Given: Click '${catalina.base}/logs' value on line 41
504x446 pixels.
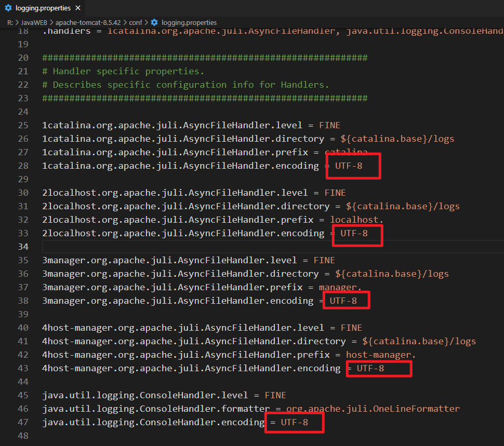Looking at the screenshot, I should click(x=419, y=341).
